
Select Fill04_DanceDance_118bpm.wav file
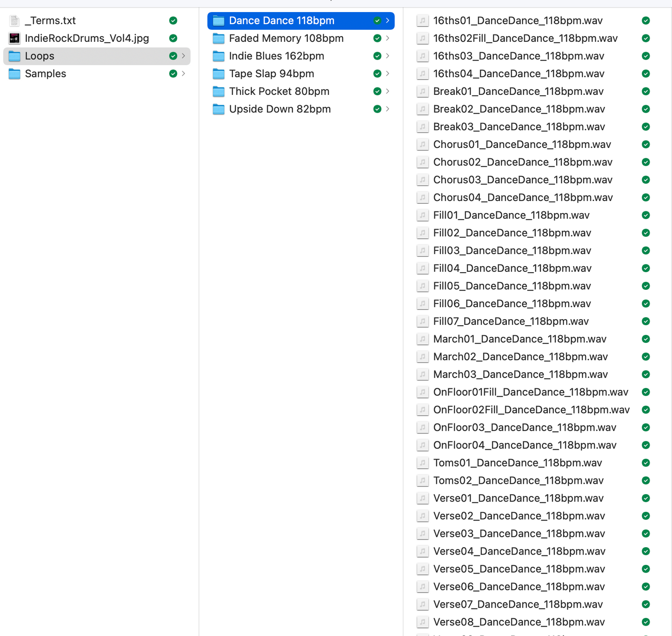(x=512, y=268)
